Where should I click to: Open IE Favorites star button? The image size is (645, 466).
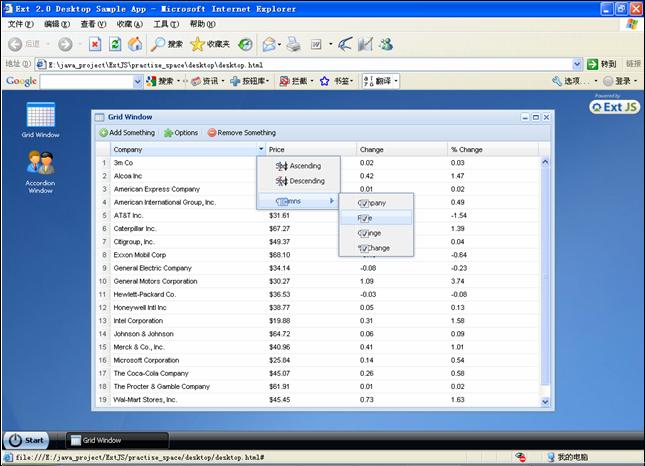pyautogui.click(x=210, y=44)
